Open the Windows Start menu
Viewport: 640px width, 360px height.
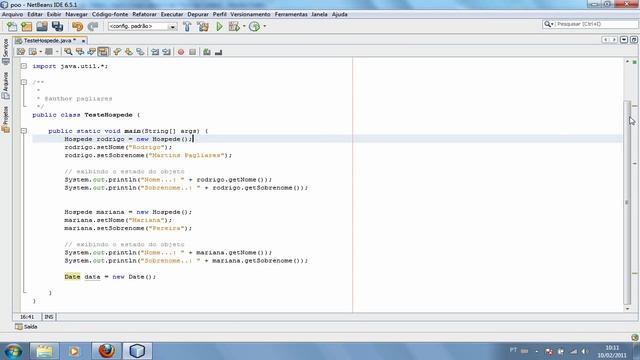(13, 351)
